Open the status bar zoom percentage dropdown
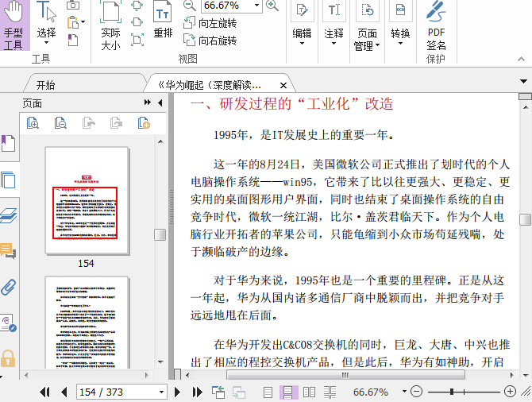The width and height of the screenshot is (532, 402). click(404, 392)
